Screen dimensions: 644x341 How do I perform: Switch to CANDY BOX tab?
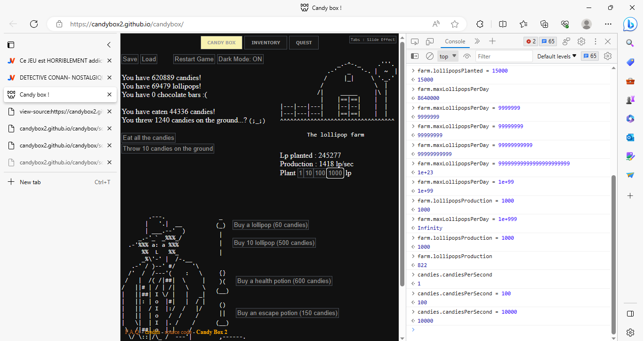tap(221, 43)
